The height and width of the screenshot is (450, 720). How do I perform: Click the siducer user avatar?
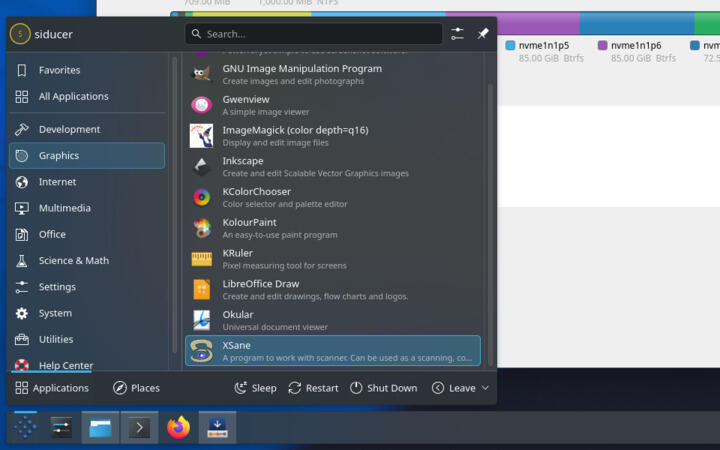[x=20, y=34]
